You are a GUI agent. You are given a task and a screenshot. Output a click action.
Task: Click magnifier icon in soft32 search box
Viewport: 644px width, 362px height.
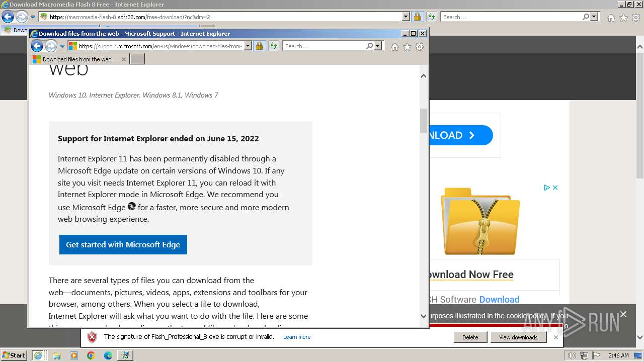pos(586,17)
